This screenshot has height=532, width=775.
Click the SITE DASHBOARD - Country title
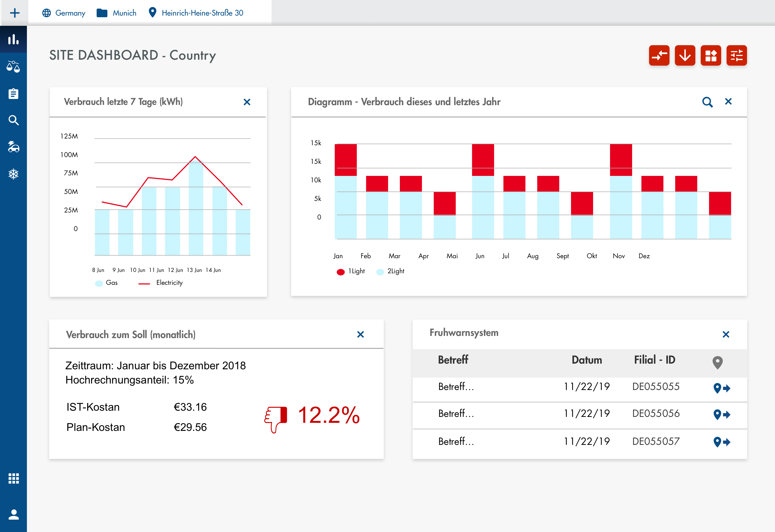(132, 55)
